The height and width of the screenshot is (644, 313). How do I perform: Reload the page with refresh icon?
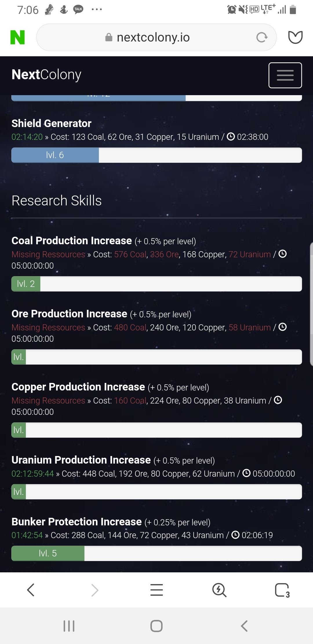tap(262, 37)
